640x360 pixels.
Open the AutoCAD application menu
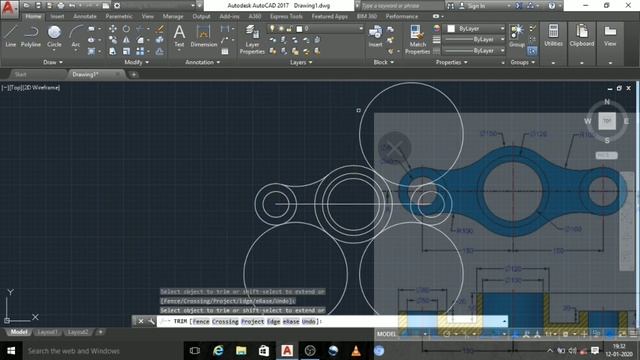(9, 9)
